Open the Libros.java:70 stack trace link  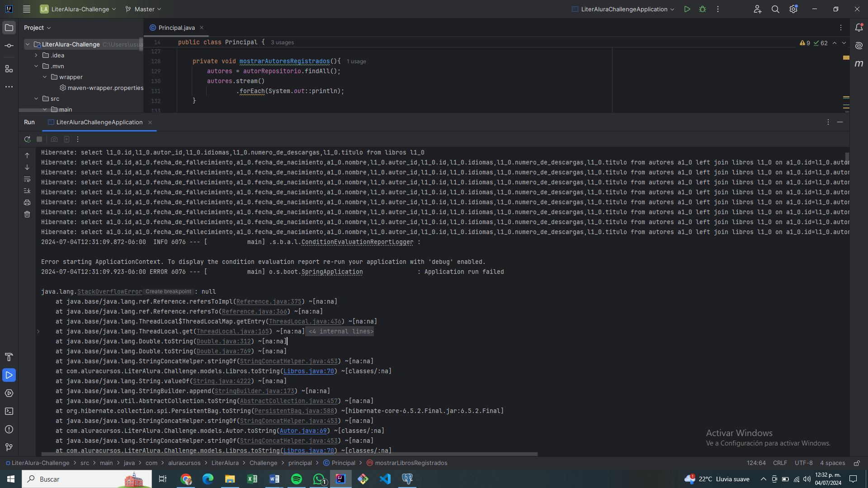309,371
